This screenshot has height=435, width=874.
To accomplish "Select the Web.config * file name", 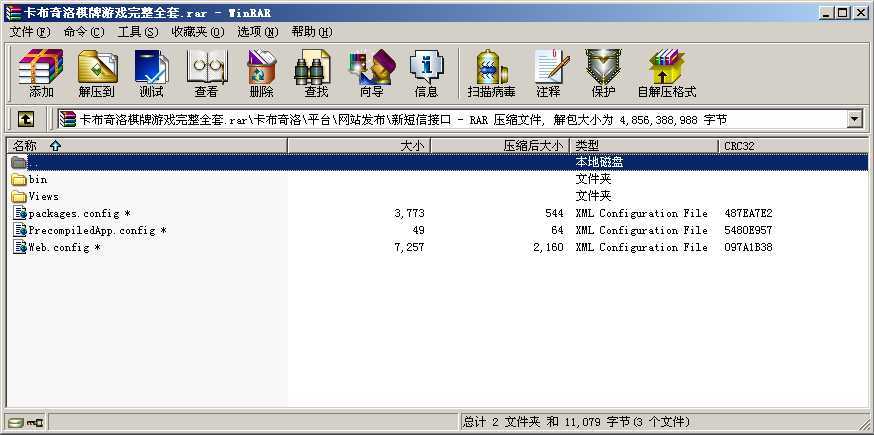I will click(x=65, y=247).
